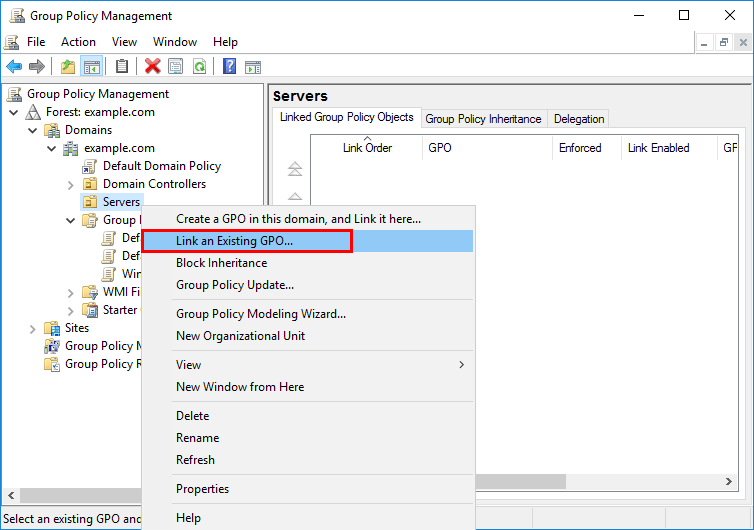Collapse the example.com domain node
This screenshot has height=530, width=754.
[51, 149]
